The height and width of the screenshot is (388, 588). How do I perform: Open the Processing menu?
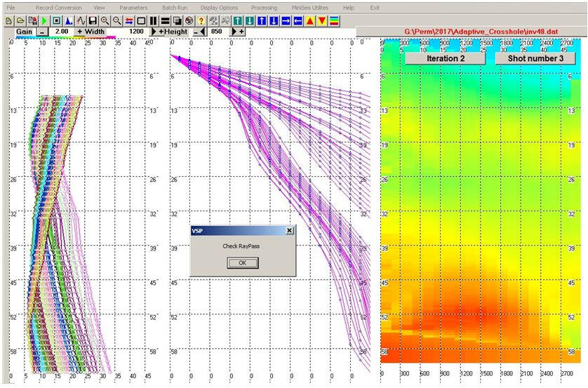point(264,7)
